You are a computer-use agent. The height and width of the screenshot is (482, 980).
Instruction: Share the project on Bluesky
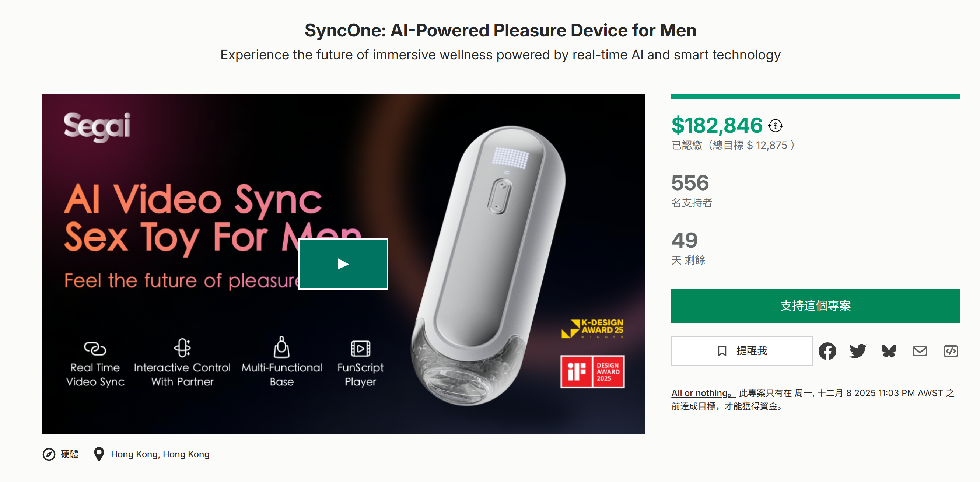[889, 351]
